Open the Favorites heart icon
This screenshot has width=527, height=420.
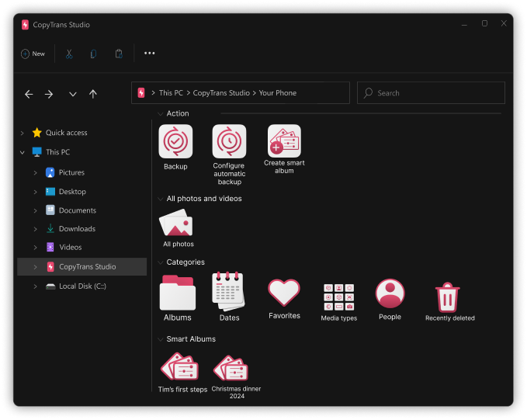284,293
